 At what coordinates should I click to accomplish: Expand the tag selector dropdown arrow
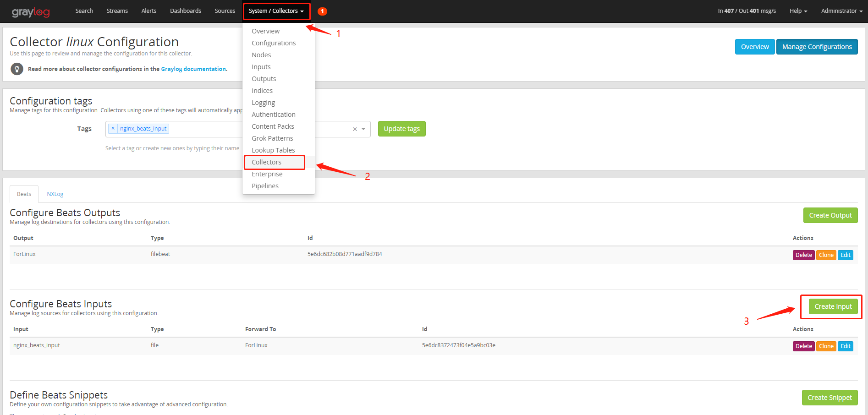[x=363, y=129]
